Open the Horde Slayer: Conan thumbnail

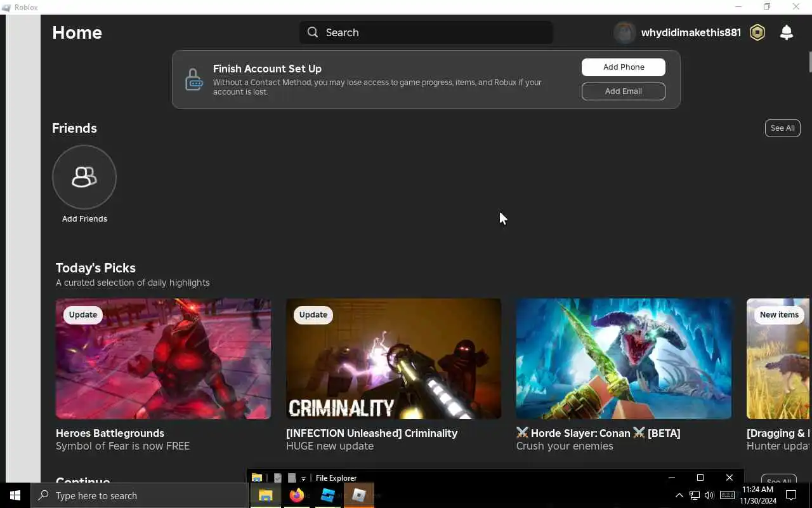(x=624, y=359)
